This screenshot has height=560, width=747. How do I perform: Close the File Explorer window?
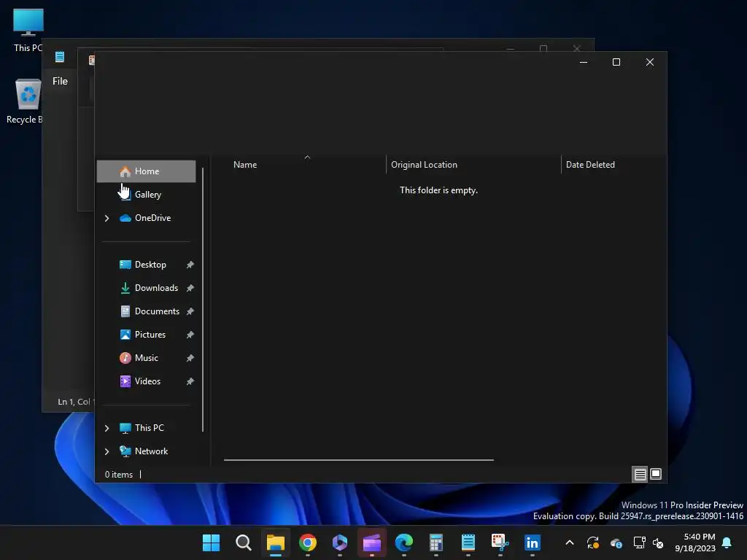click(x=650, y=63)
